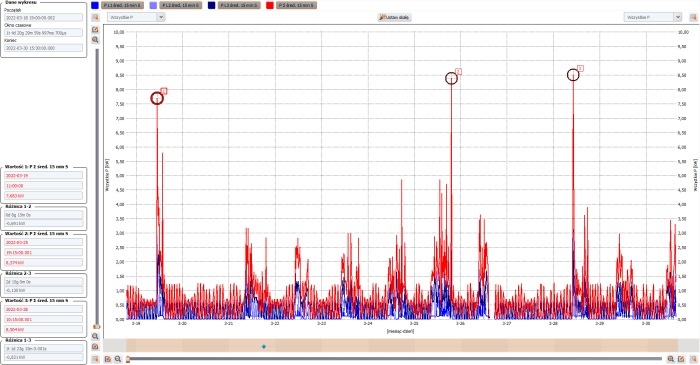Image resolution: width=700 pixels, height=365 pixels.
Task: Click the vertical edit icon below lower magnifier
Action: 95,347
